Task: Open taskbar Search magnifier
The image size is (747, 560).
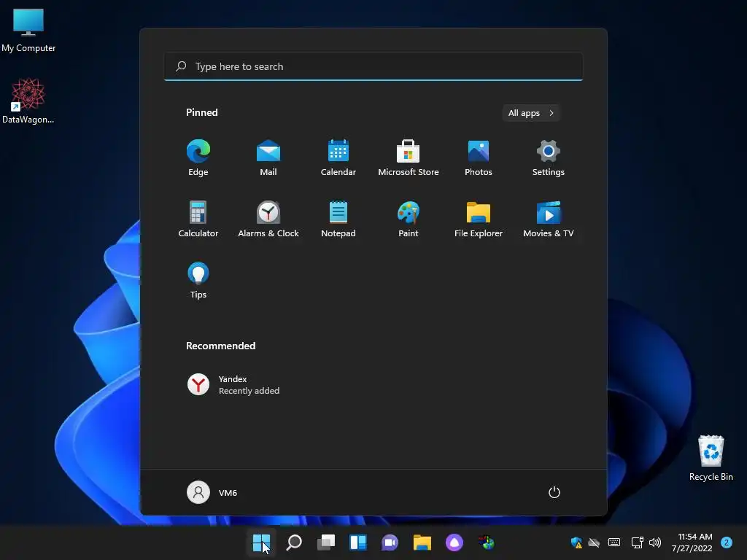Action: 294,542
